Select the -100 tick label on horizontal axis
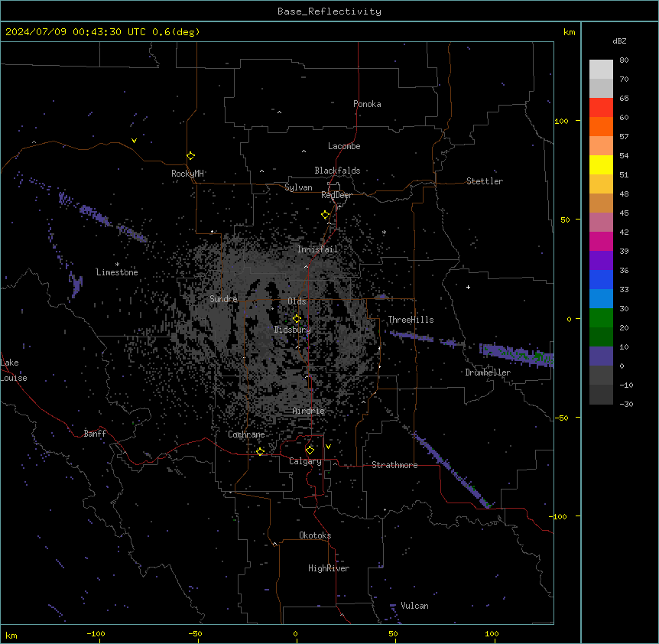Viewport: 659px width, 644px height. (x=96, y=633)
